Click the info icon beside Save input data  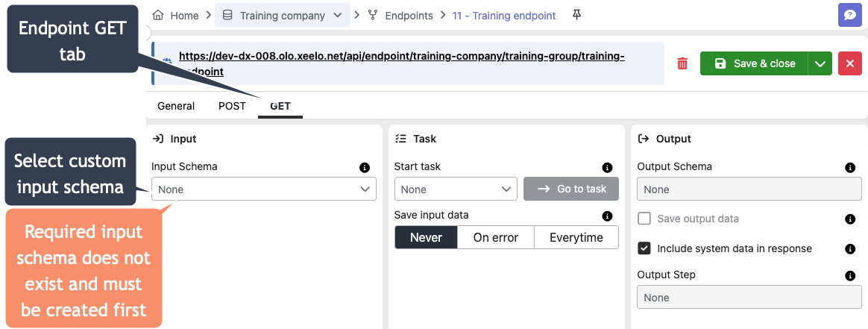point(607,216)
